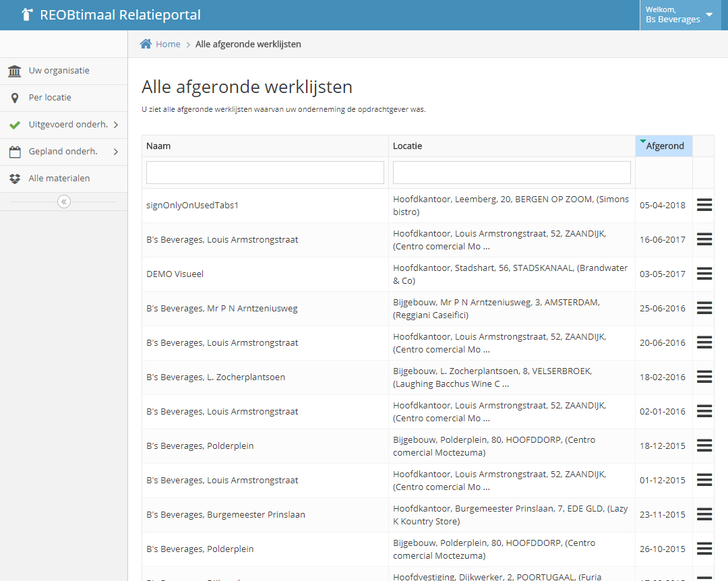Open hamburger menu for signOnlyOnUsedTabs1 row

pyautogui.click(x=704, y=206)
